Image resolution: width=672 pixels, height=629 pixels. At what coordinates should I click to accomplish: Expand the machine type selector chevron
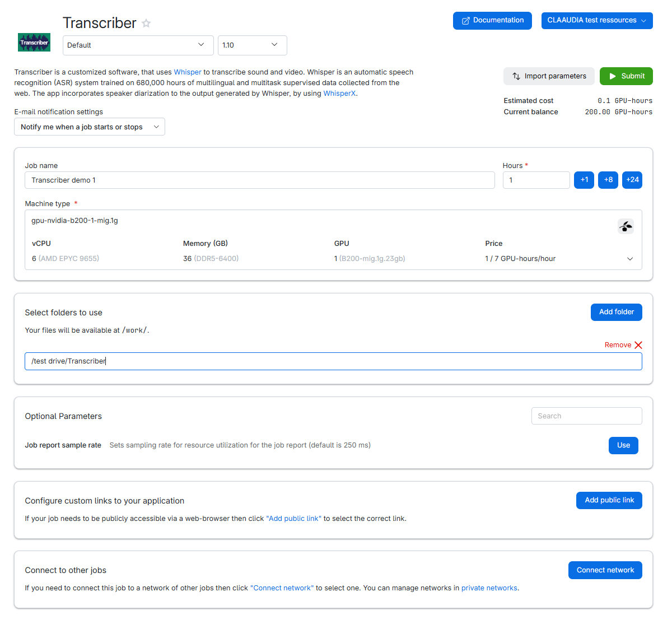630,259
